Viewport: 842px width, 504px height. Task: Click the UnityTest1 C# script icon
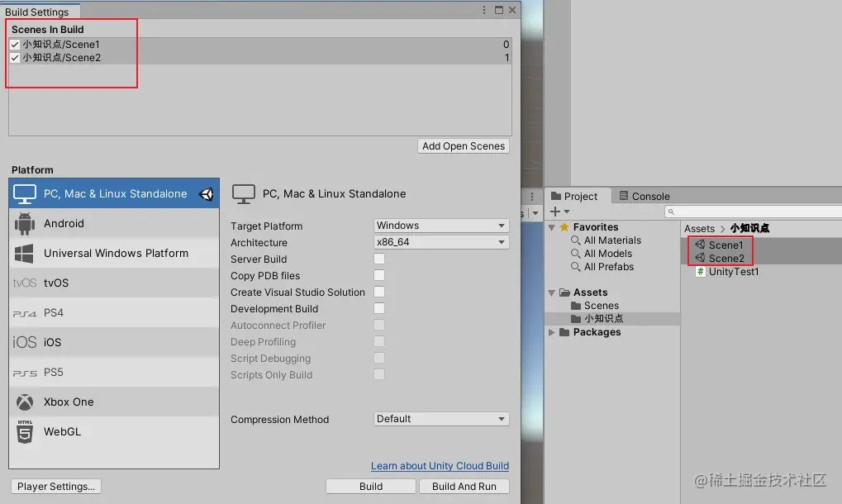tap(700, 272)
